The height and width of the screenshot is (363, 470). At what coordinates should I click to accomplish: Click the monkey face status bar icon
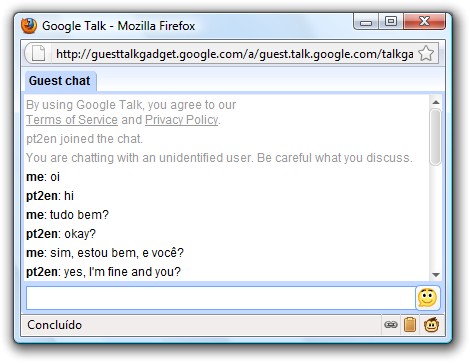(x=431, y=325)
